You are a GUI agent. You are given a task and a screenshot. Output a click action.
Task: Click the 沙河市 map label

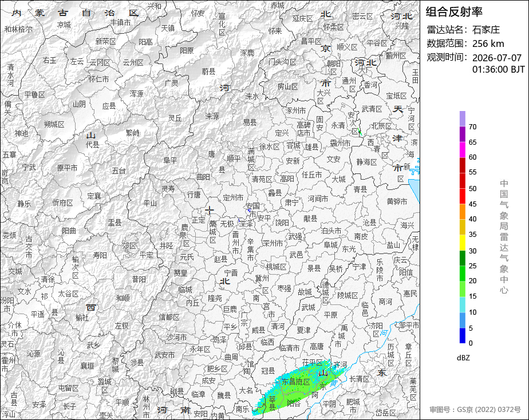click(176, 336)
